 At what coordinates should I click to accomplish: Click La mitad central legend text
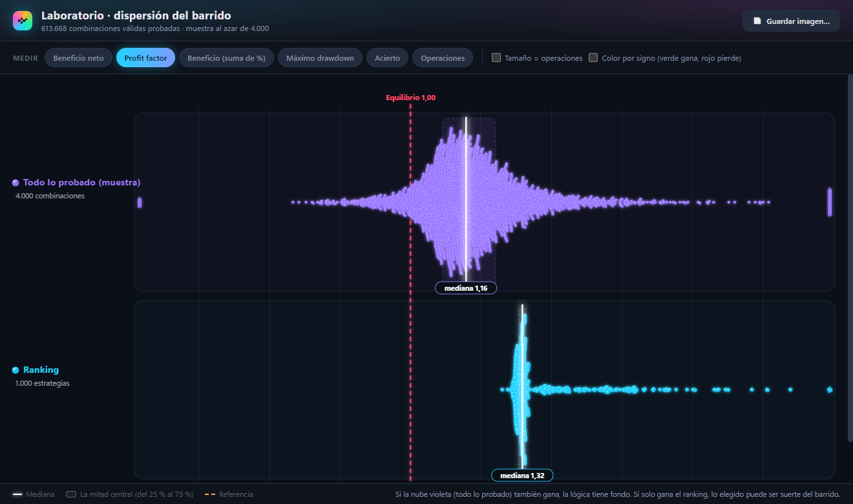[x=136, y=494]
